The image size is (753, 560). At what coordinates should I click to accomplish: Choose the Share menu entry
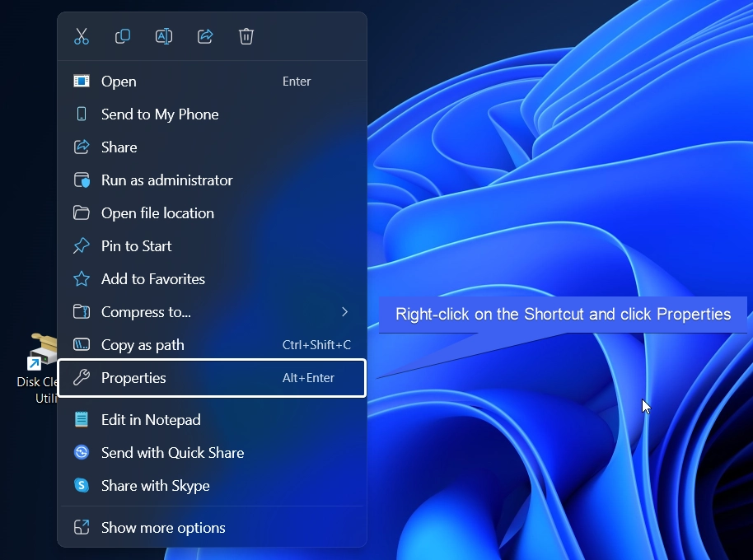pos(212,147)
